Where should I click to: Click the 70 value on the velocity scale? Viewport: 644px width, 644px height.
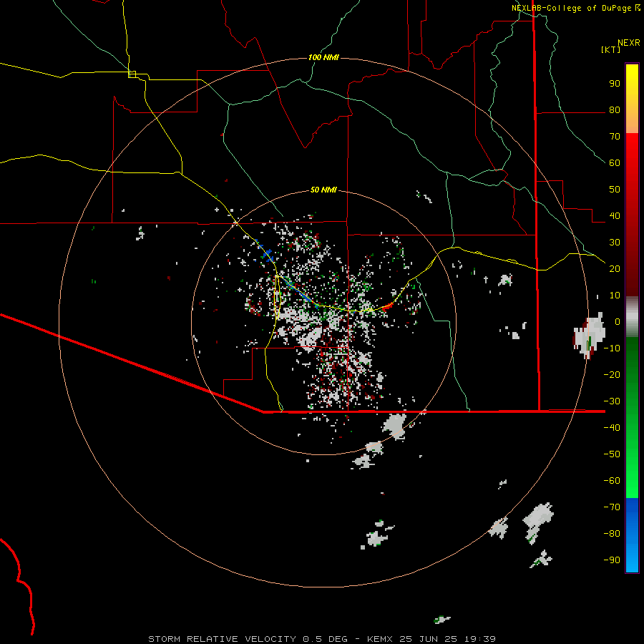(x=615, y=137)
